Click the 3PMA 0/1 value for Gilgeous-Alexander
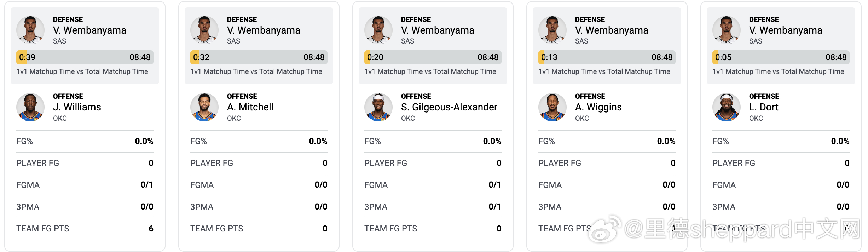868x252 pixels. (494, 207)
